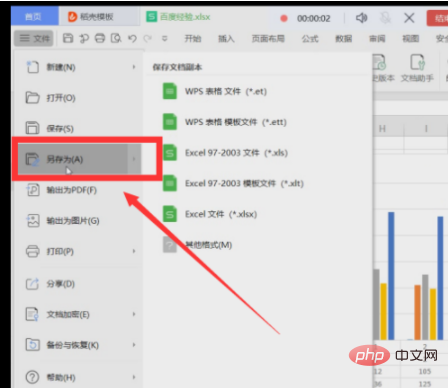The height and width of the screenshot is (388, 448).
Task: Expand the 文档加密(E) submenu arrow
Action: 134,314
